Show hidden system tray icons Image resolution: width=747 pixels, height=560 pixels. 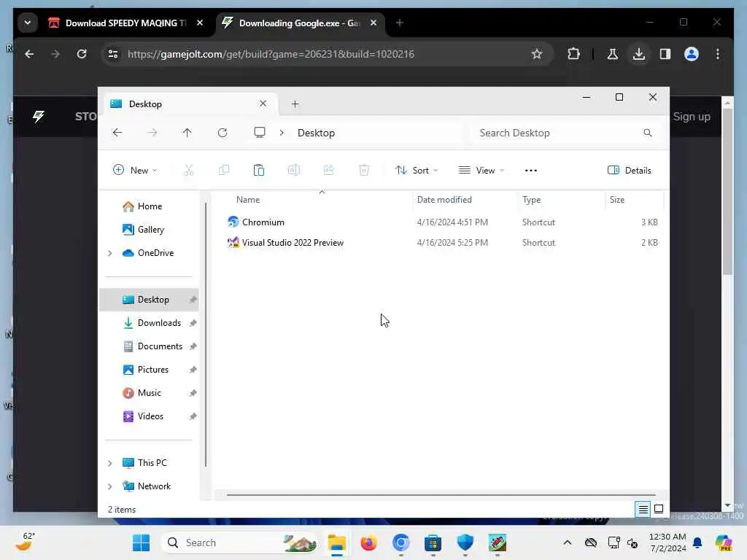pyautogui.click(x=567, y=542)
